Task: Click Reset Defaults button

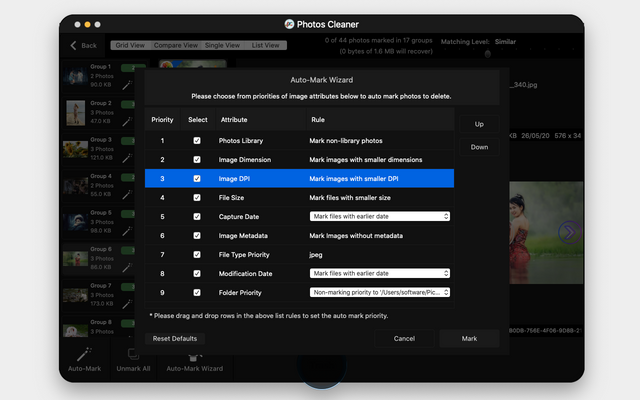Action: [175, 338]
